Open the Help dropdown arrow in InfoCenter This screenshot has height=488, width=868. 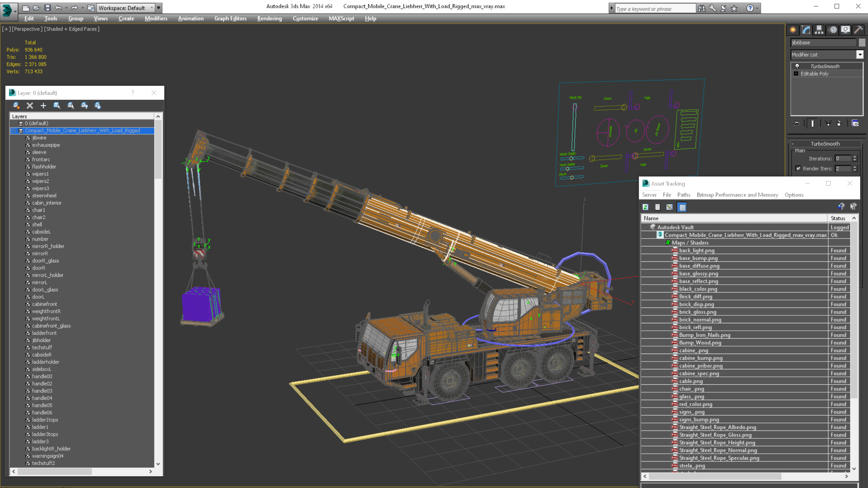(x=757, y=8)
